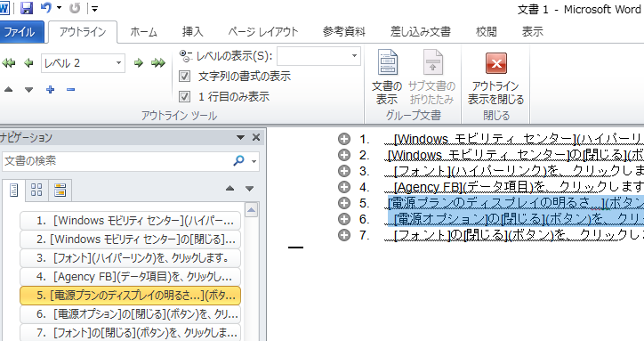Select the アウトライン ribbon tab
This screenshot has height=341, width=644.
[x=83, y=32]
